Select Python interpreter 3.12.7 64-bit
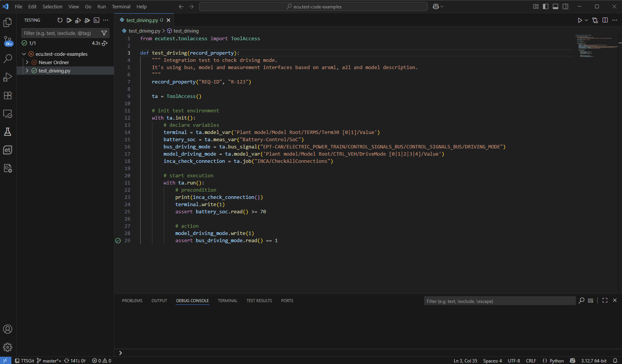Screen dimensions: 622x364 tap(594, 361)
